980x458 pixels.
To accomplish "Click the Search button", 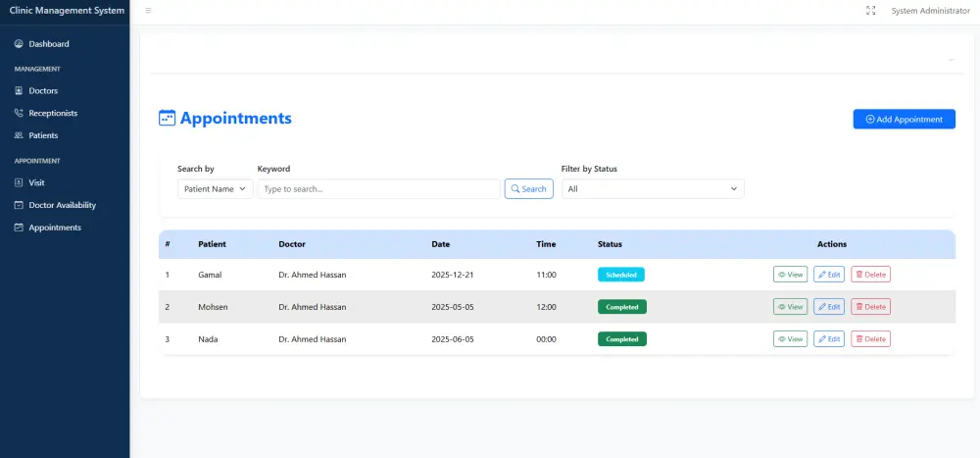I will tap(529, 189).
